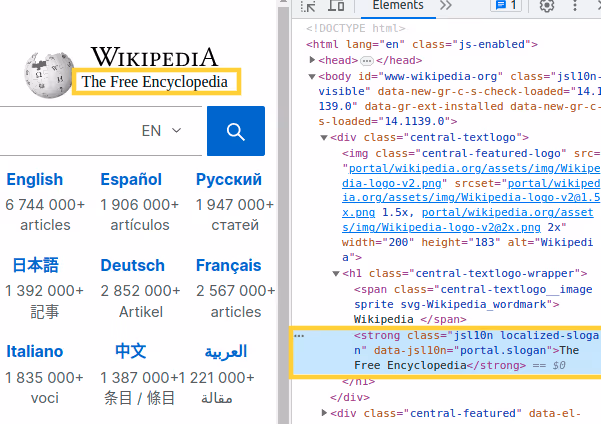
Task: Click the head element collapsed ellipsis badge
Action: [x=367, y=61]
